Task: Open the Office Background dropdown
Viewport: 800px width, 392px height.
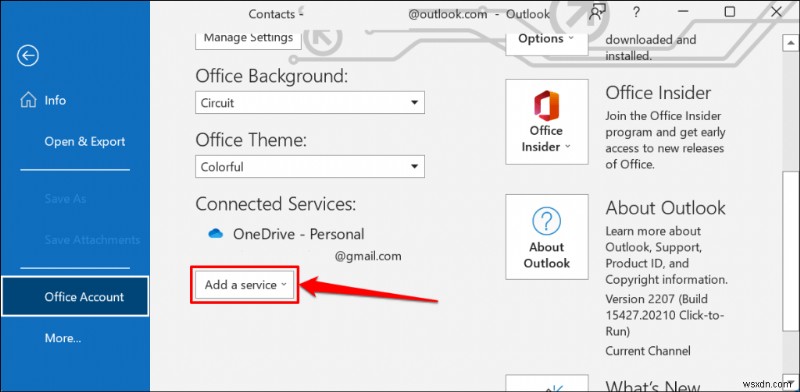Action: pyautogui.click(x=310, y=103)
